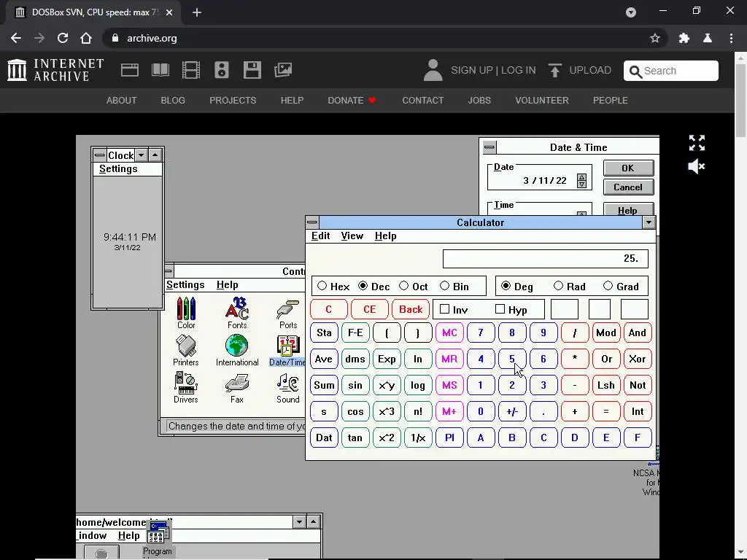Open the Calculator system menu box
Screen dimensions: 747x560
[x=312, y=222]
